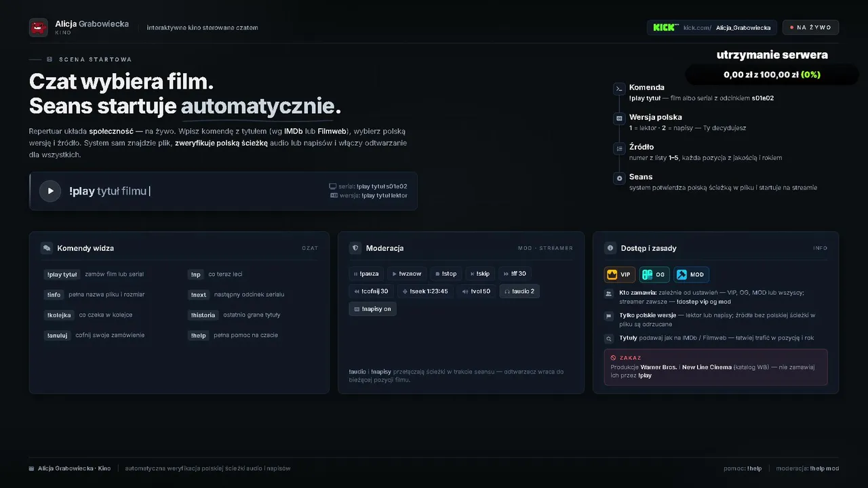
Task: Click the footer icon beside Alicja Grabowiecka · Kino
Action: [32, 469]
